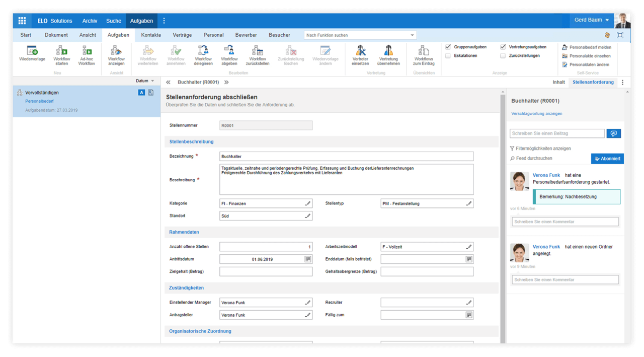Click the Zielgehalt (Betrag) input field
The image size is (644, 357).
pos(266,272)
